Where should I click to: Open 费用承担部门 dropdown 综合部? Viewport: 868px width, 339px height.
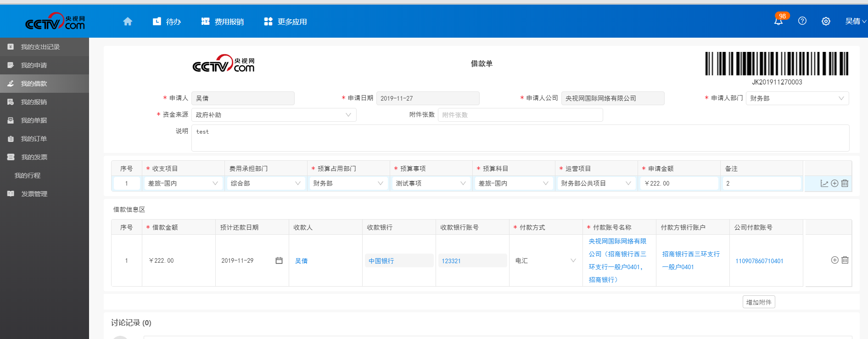coord(266,183)
